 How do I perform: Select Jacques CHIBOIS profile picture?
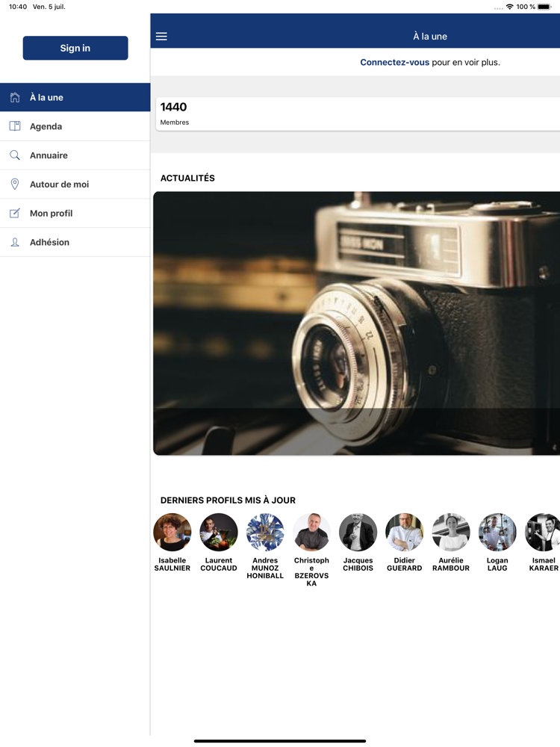(x=358, y=532)
